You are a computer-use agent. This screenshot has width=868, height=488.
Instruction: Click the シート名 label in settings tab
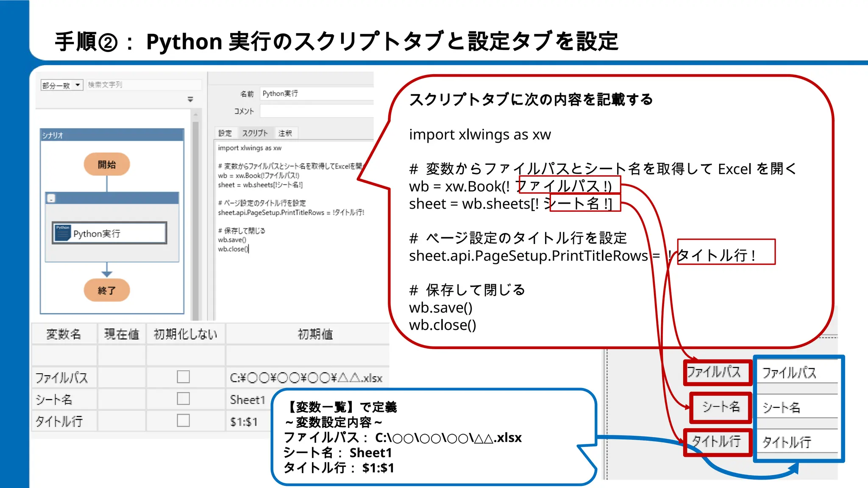721,407
